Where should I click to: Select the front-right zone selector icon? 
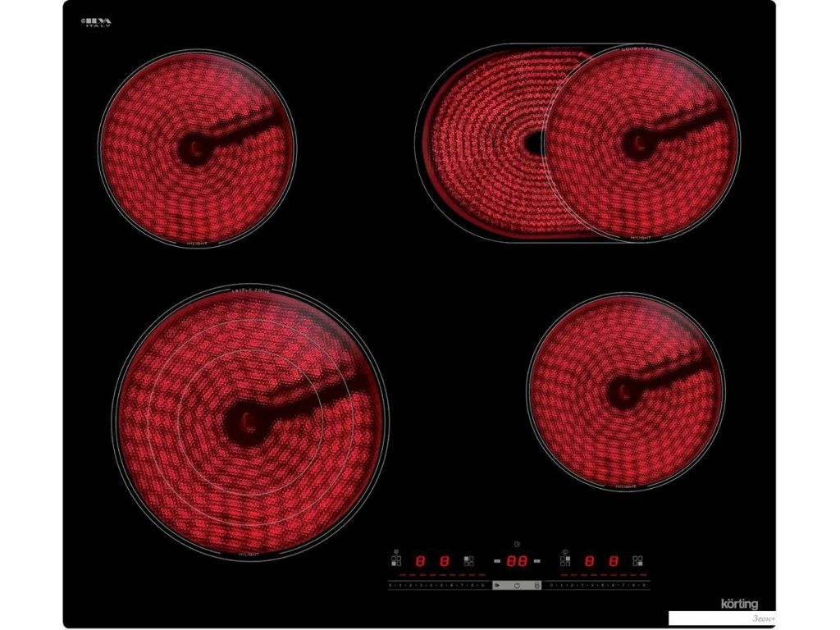click(637, 562)
